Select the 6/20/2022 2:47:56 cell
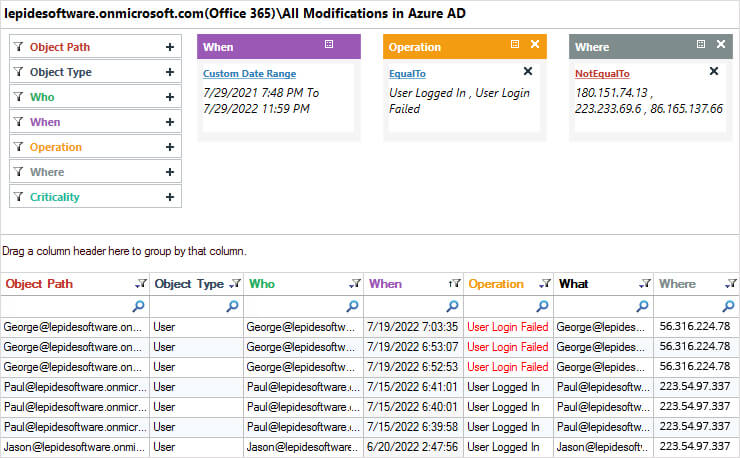This screenshot has height=458, width=740. (413, 447)
